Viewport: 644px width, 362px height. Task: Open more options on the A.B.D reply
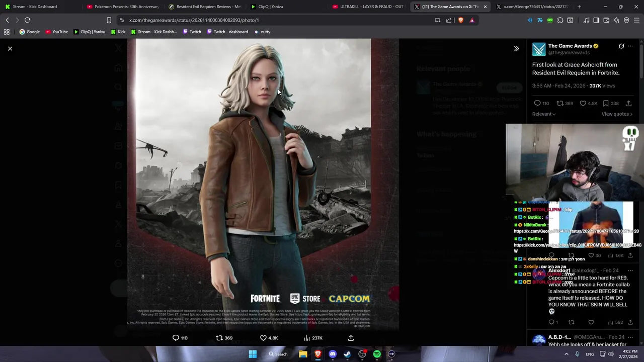(x=630, y=337)
